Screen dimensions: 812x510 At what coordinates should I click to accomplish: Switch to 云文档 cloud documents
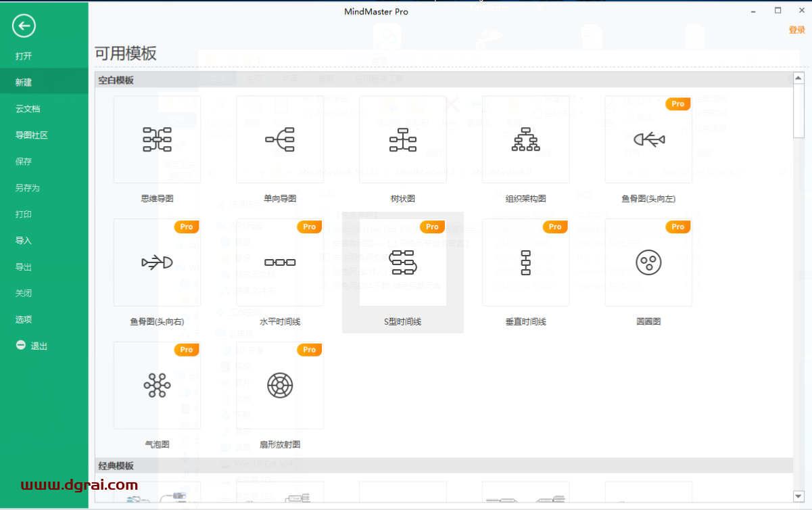click(x=28, y=109)
